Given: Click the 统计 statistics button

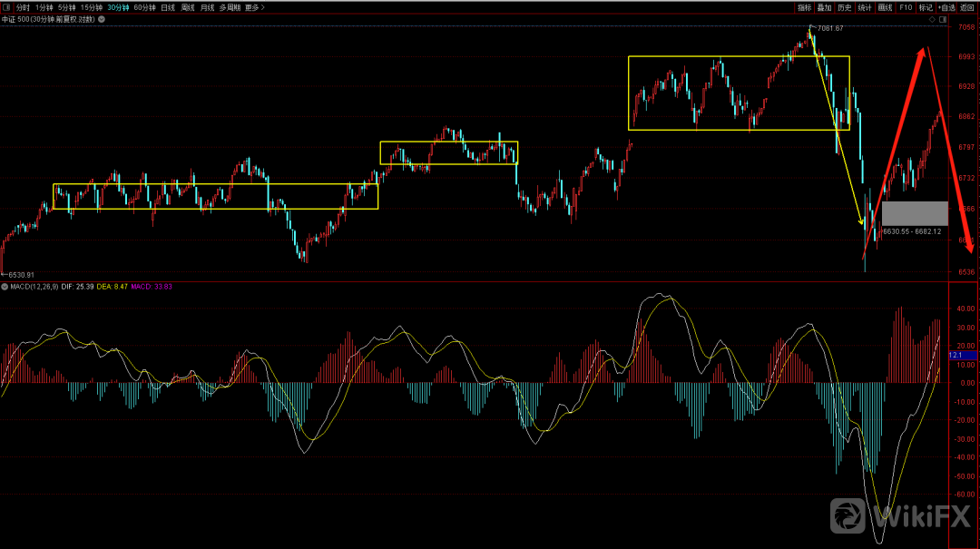Looking at the screenshot, I should (865, 7).
